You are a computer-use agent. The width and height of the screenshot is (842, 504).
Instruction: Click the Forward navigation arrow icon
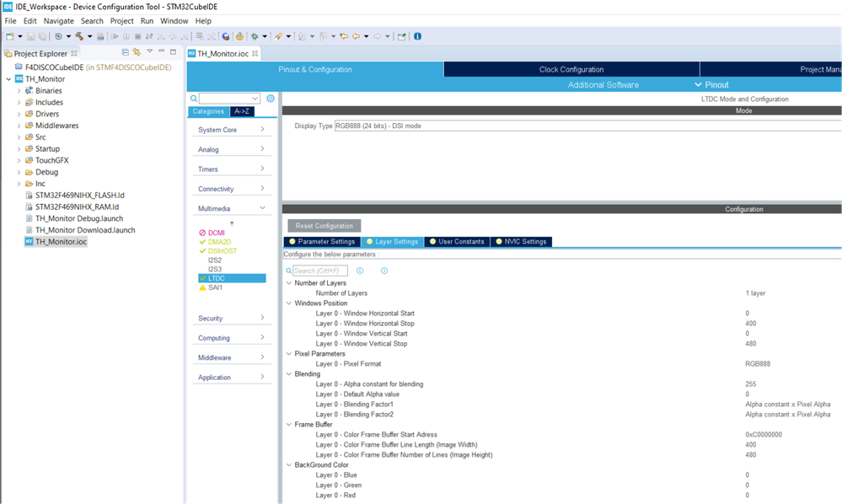point(377,36)
